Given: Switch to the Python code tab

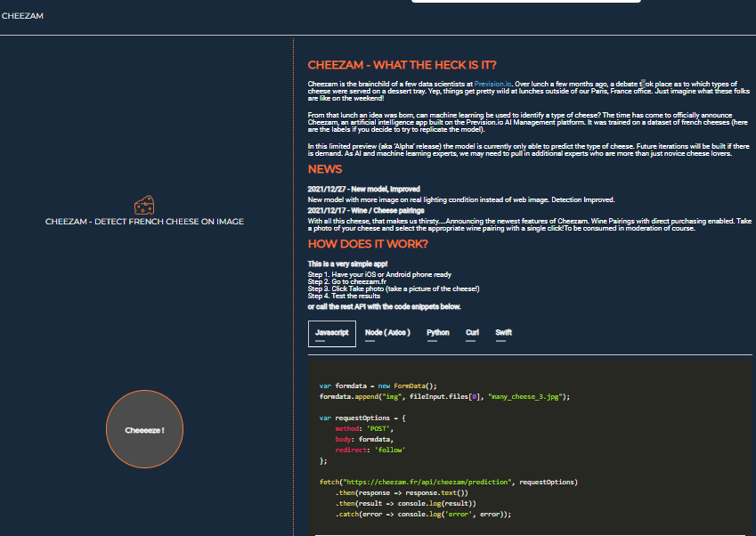Looking at the screenshot, I should coord(438,334).
